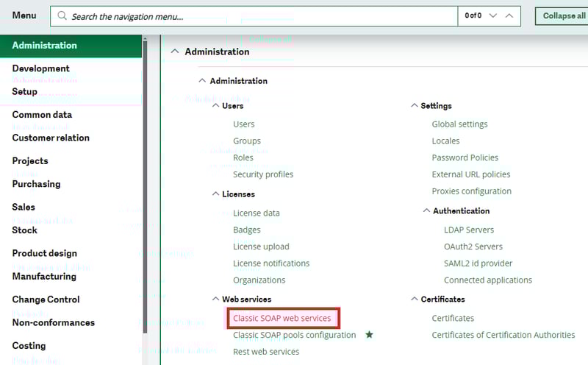Open the Manufacturing sidebar module

point(44,277)
